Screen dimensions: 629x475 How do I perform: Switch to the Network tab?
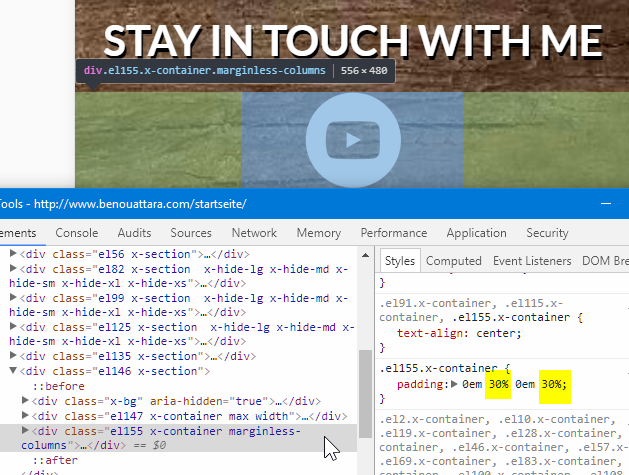coord(254,233)
